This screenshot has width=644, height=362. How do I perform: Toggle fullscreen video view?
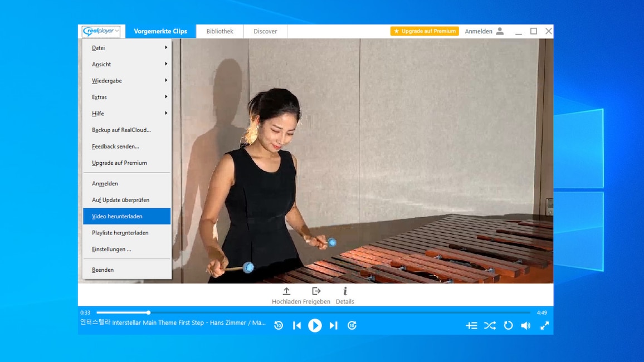[x=544, y=325]
